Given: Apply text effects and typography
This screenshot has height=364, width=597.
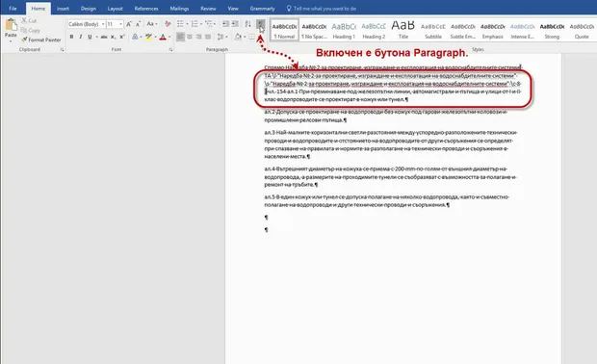Looking at the screenshot, I should click(135, 37).
